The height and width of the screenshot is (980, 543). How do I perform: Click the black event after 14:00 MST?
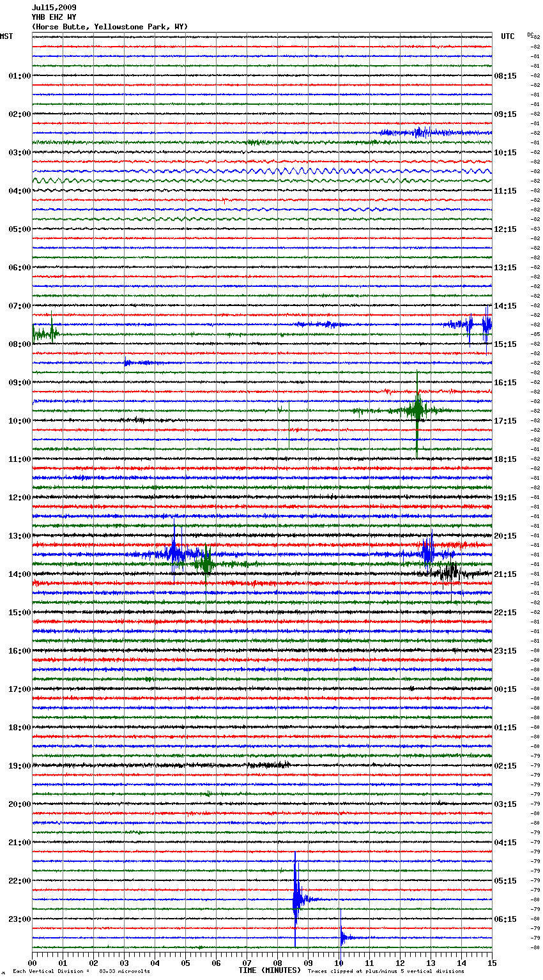pyautogui.click(x=450, y=572)
